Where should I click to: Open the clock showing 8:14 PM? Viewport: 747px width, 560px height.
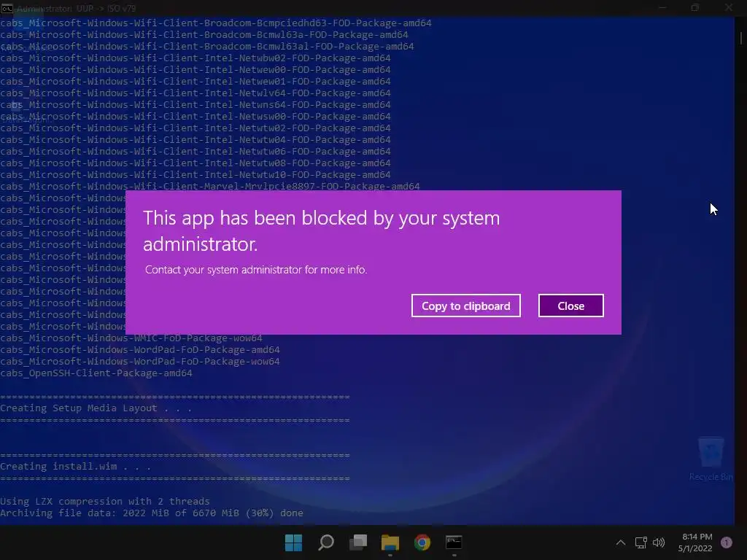tap(695, 542)
